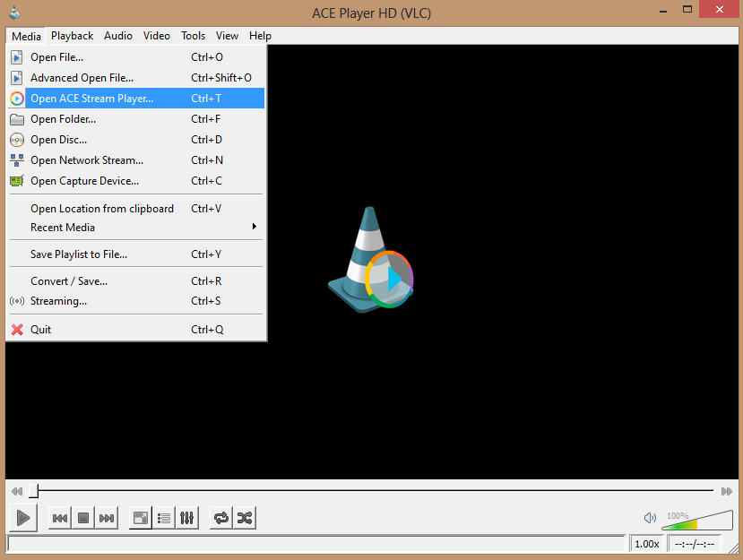Toggle fullscreen video mode
Screen dimensions: 743x560
tap(140, 518)
